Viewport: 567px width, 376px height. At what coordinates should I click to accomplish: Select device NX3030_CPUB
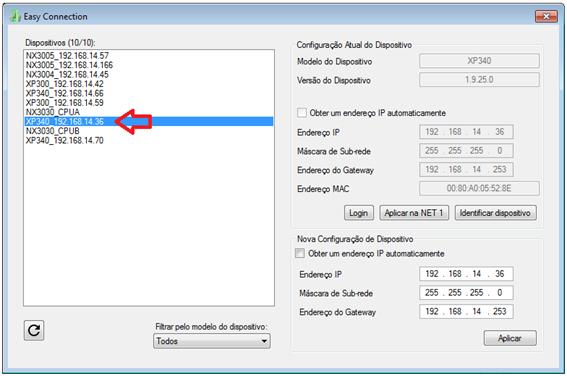tap(149, 131)
